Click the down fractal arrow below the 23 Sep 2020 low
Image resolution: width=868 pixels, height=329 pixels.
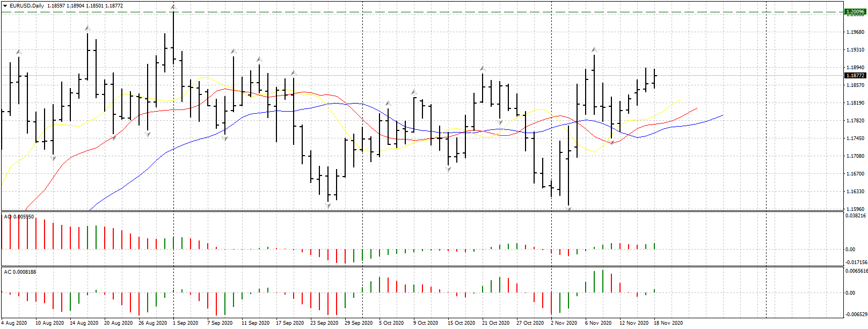point(328,206)
